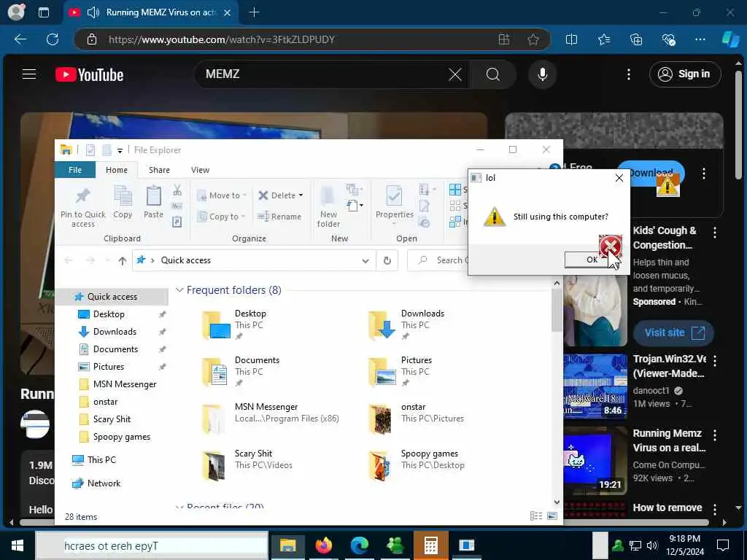Click the YouTube Sign in button

point(684,74)
